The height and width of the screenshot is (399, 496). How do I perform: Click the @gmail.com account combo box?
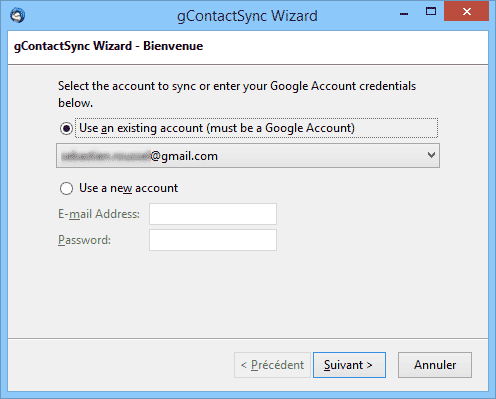248,156
